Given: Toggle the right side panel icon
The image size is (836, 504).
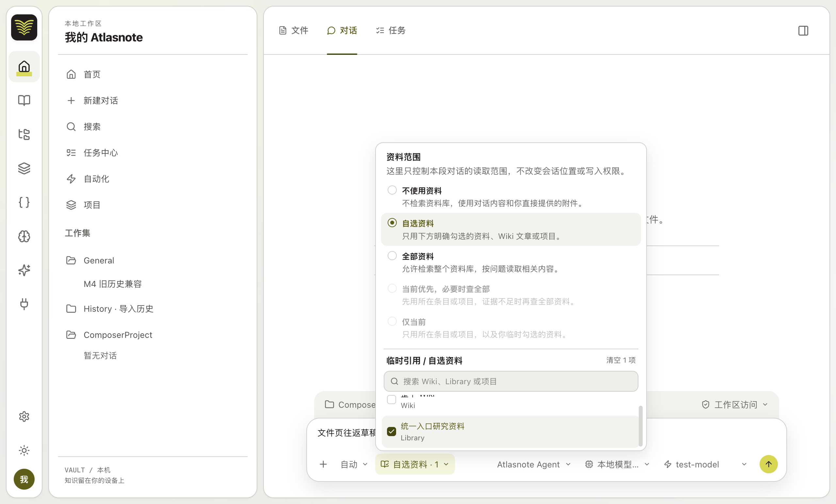Looking at the screenshot, I should [x=803, y=31].
